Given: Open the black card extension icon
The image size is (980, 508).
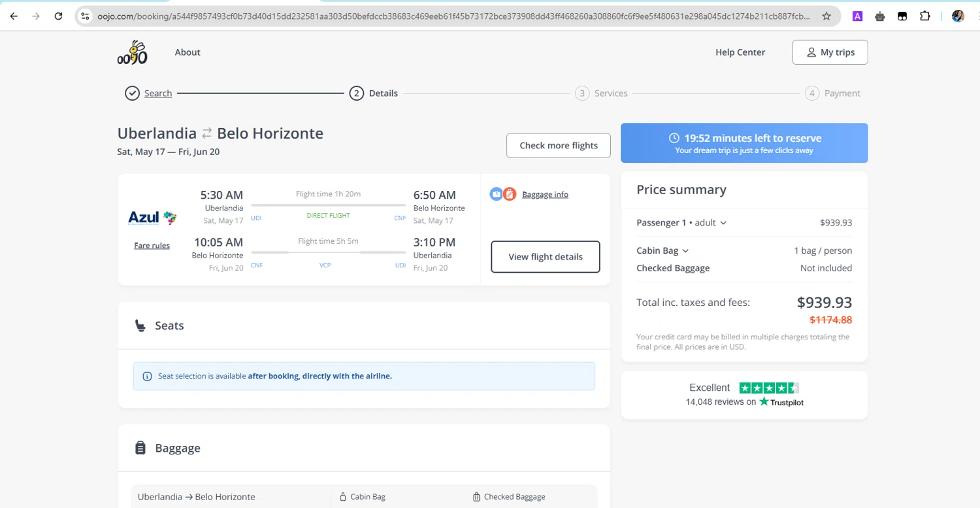Looking at the screenshot, I should click(902, 16).
